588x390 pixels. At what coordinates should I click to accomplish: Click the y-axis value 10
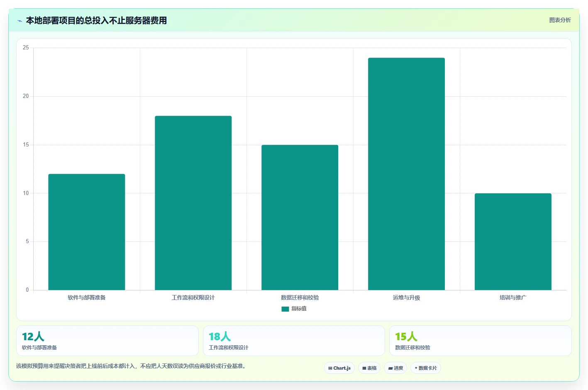tap(26, 193)
